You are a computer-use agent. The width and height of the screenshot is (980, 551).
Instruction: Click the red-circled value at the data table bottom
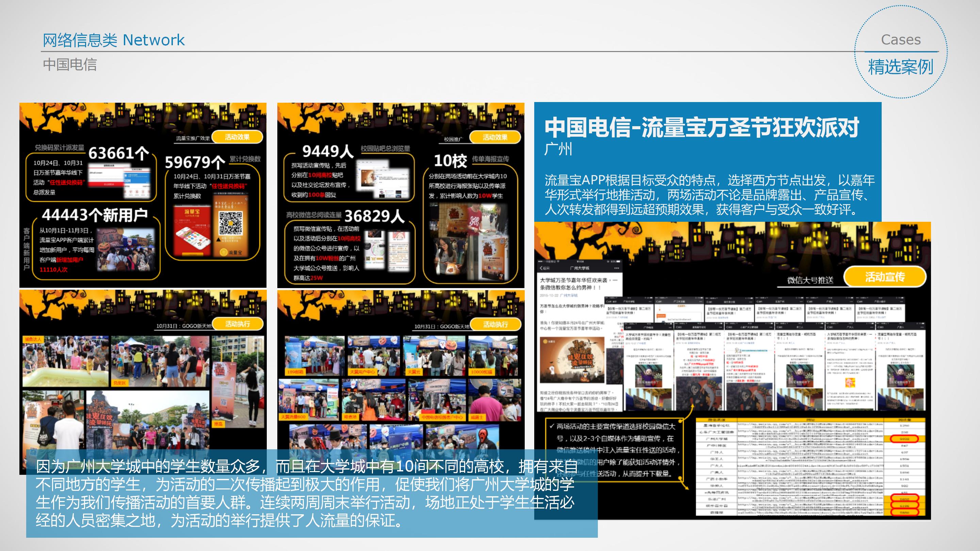click(904, 512)
